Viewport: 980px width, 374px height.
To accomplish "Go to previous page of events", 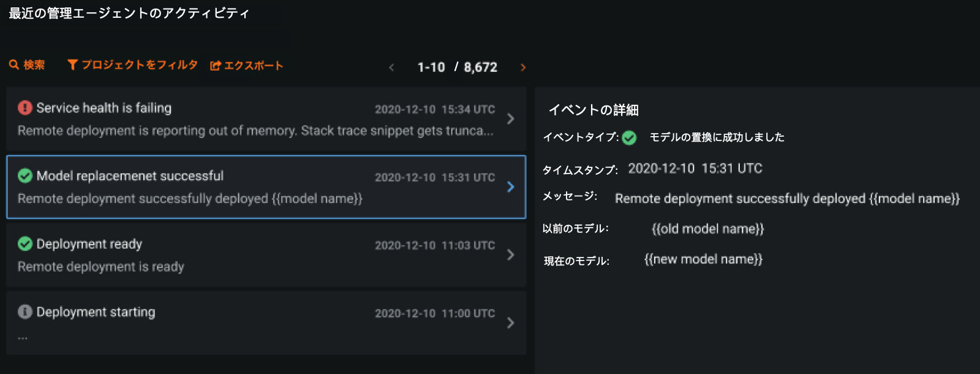I will (x=391, y=67).
